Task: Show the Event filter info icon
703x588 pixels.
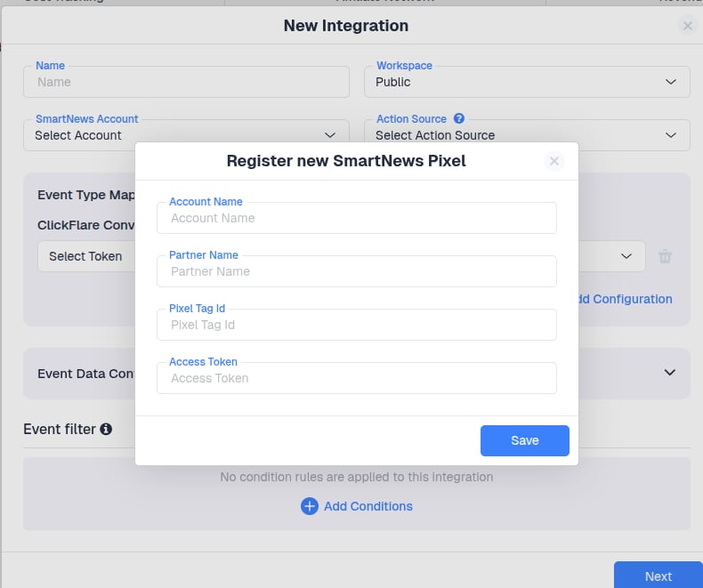Action: (106, 430)
